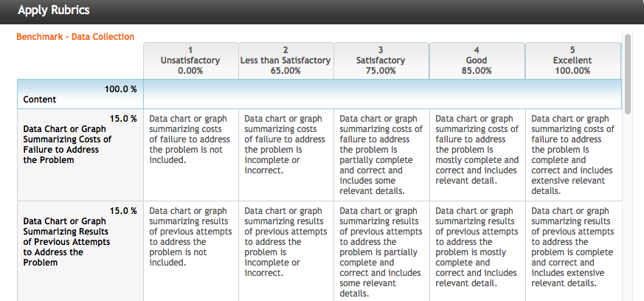This screenshot has height=301, width=644.
Task: Select the 1 Unsatisfactory 0.00% column header
Action: pos(190,60)
